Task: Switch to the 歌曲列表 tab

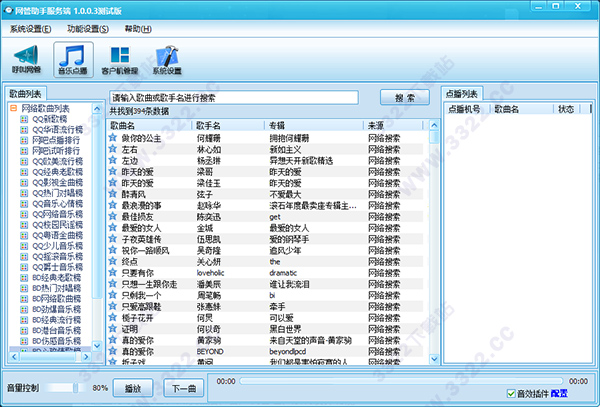Action: 26,93
